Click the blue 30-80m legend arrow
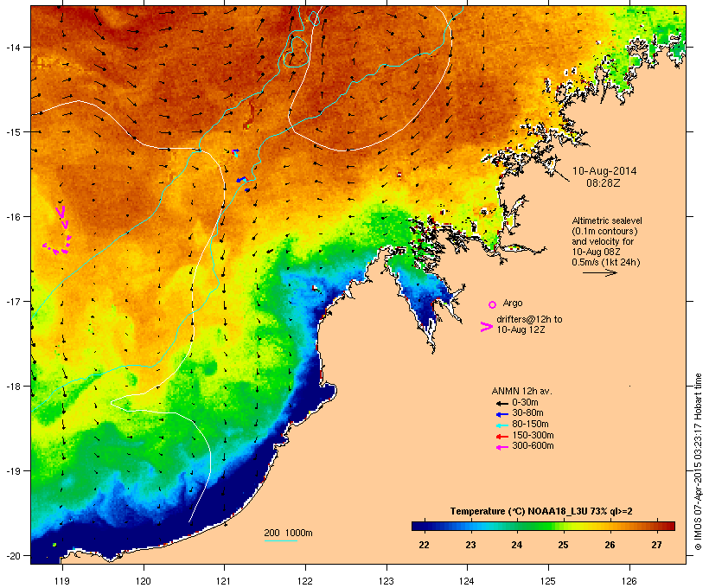 click(501, 414)
